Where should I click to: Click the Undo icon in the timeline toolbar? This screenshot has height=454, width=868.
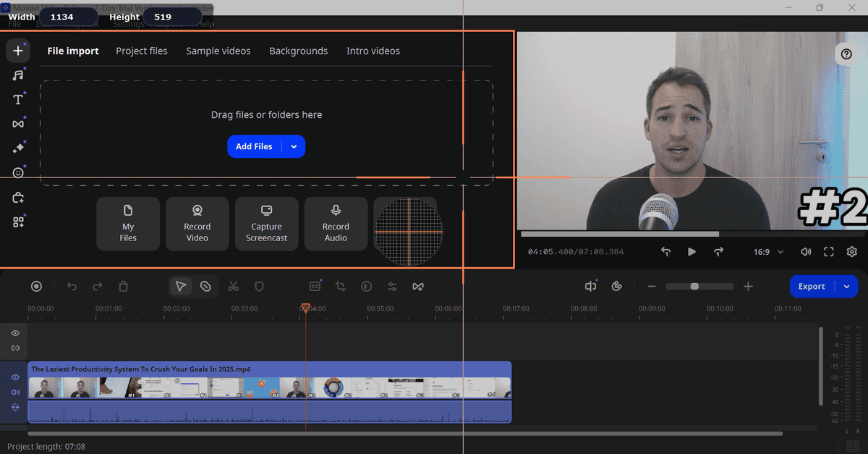click(x=72, y=286)
